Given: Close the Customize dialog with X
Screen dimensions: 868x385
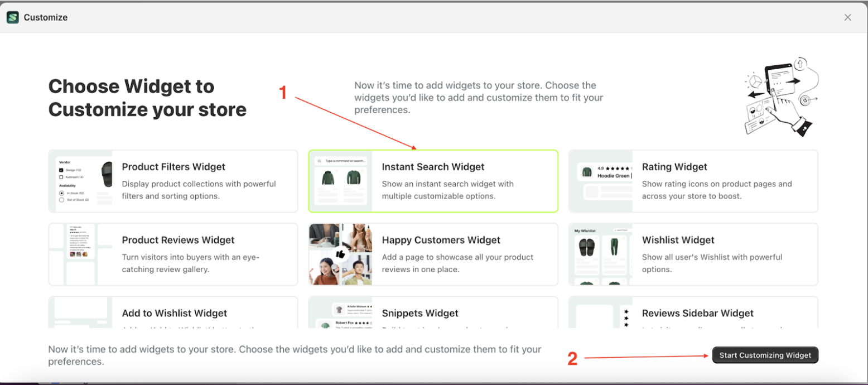Looking at the screenshot, I should tap(848, 17).
